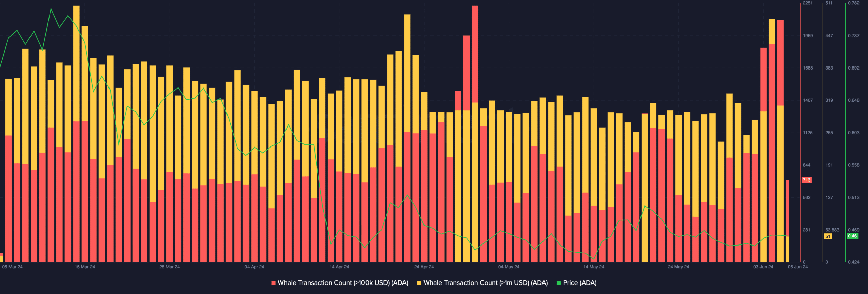Select the '24 May 24' date axis label
The height and width of the screenshot is (294, 868).
pyautogui.click(x=678, y=267)
